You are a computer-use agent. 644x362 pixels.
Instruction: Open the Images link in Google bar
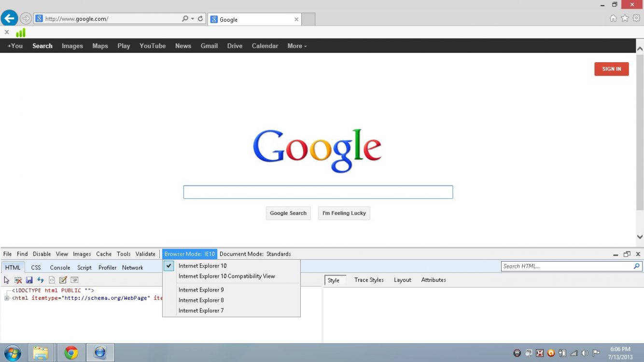click(72, 46)
